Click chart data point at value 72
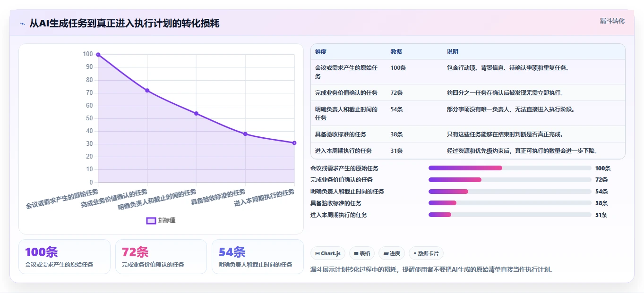The image size is (644, 293). tap(147, 91)
